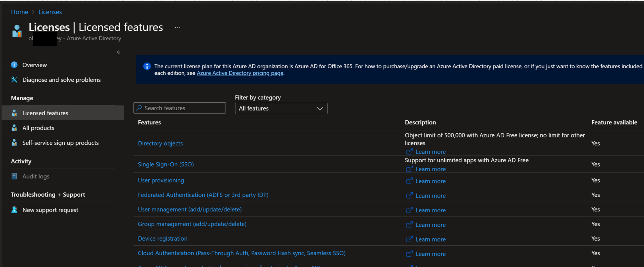
Task: Open User management (add/update/delete) link
Action: (190, 209)
